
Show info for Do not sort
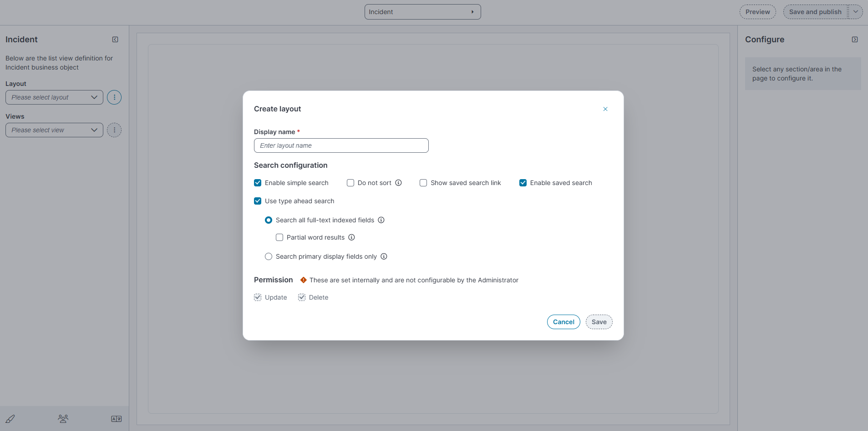point(398,183)
